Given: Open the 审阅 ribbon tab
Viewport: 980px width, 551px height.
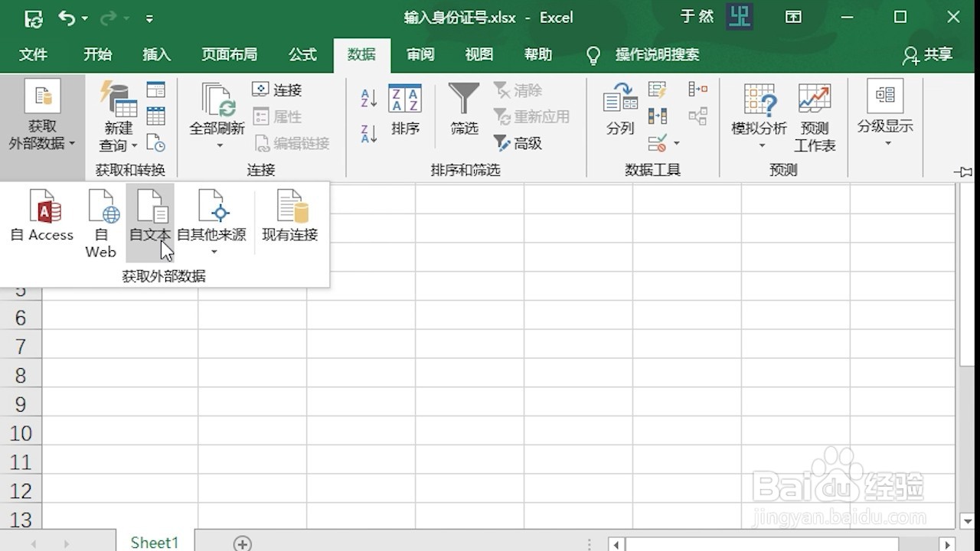Looking at the screenshot, I should 420,54.
